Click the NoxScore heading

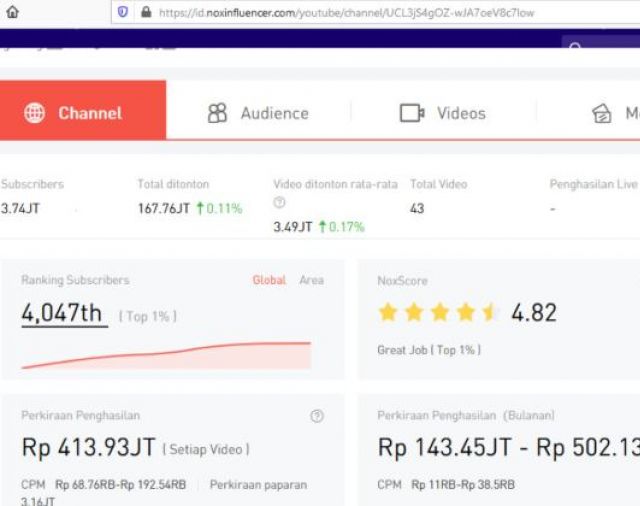pyautogui.click(x=402, y=280)
